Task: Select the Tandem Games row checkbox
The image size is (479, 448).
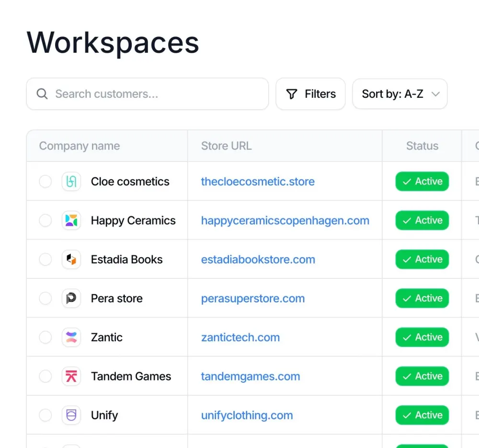Action: click(45, 376)
